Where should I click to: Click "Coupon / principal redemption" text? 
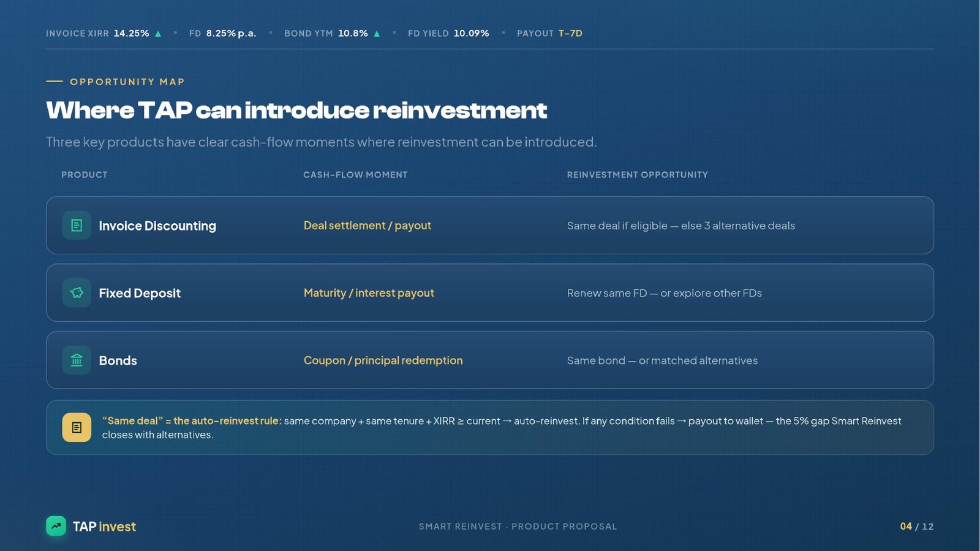[x=383, y=360]
